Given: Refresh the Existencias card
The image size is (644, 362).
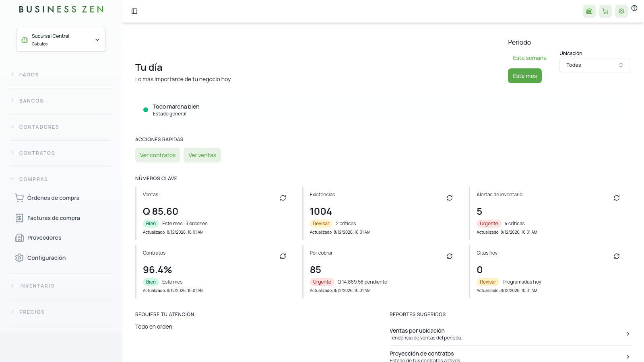Looking at the screenshot, I should [x=450, y=198].
